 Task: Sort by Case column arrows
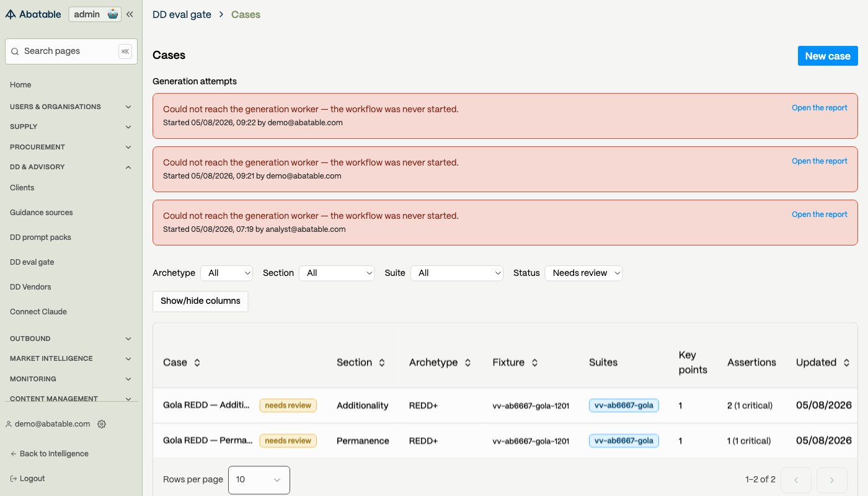point(197,363)
